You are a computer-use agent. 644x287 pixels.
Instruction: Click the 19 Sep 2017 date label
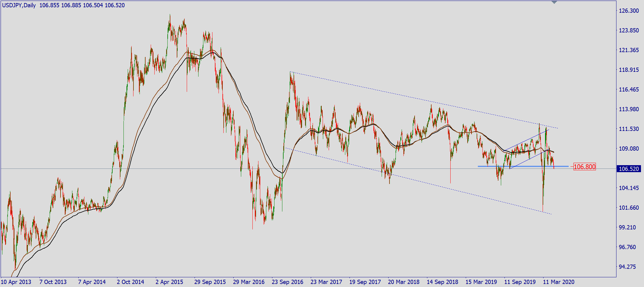365,282
